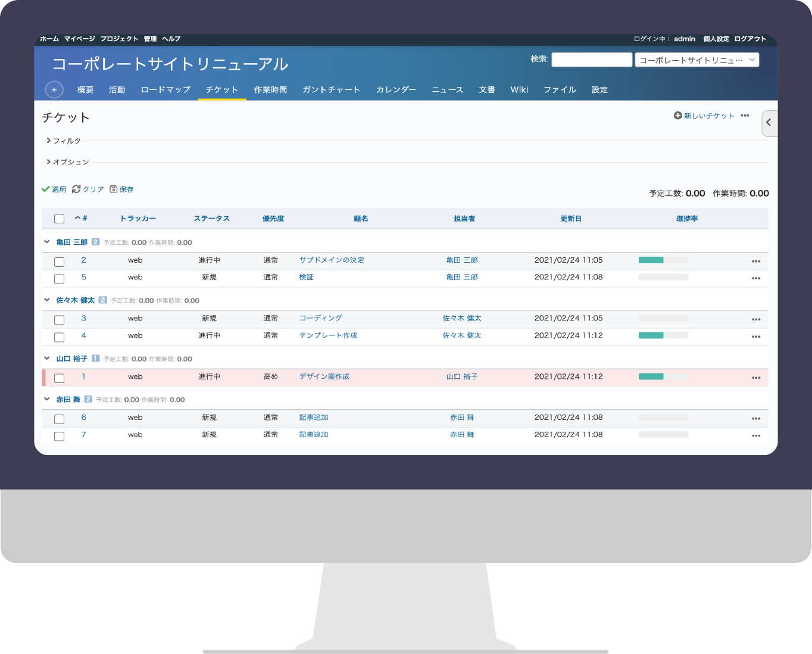812x654 pixels.
Task: Open the ••• actions for ticket 検証
Action: [756, 278]
